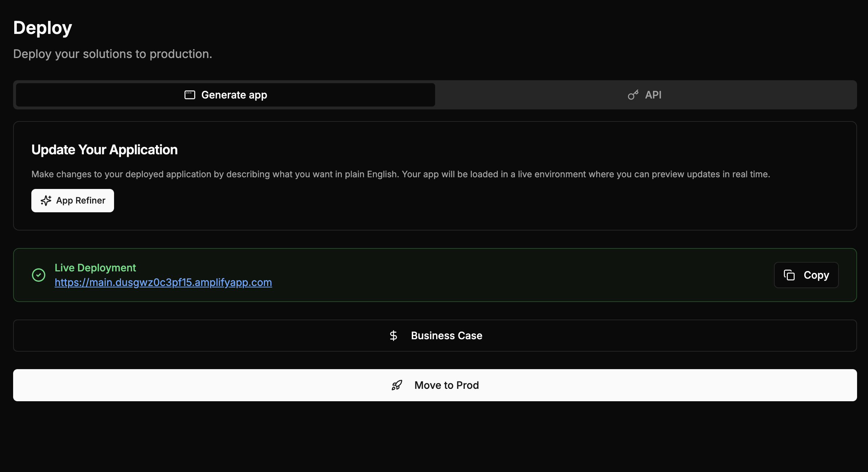Image resolution: width=868 pixels, height=472 pixels.
Task: Click the dollar sign icon
Action: 393,336
